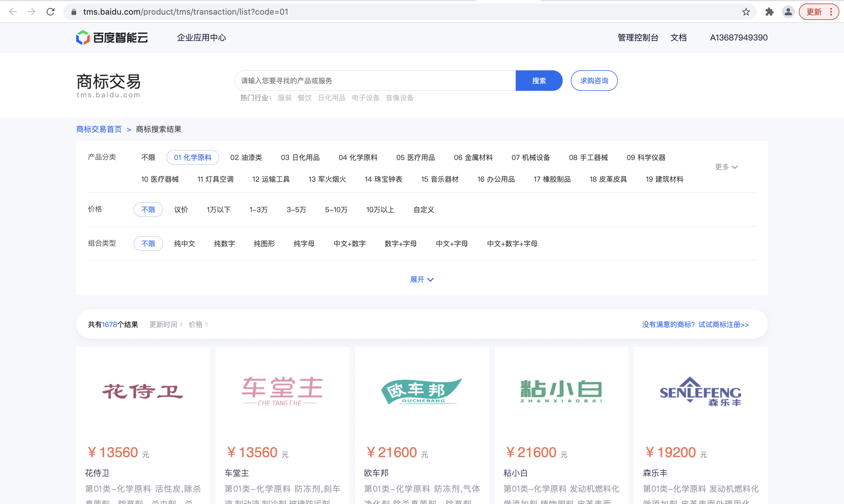Click the 搜索 button
Screen dimensions: 844x504
(x=539, y=81)
